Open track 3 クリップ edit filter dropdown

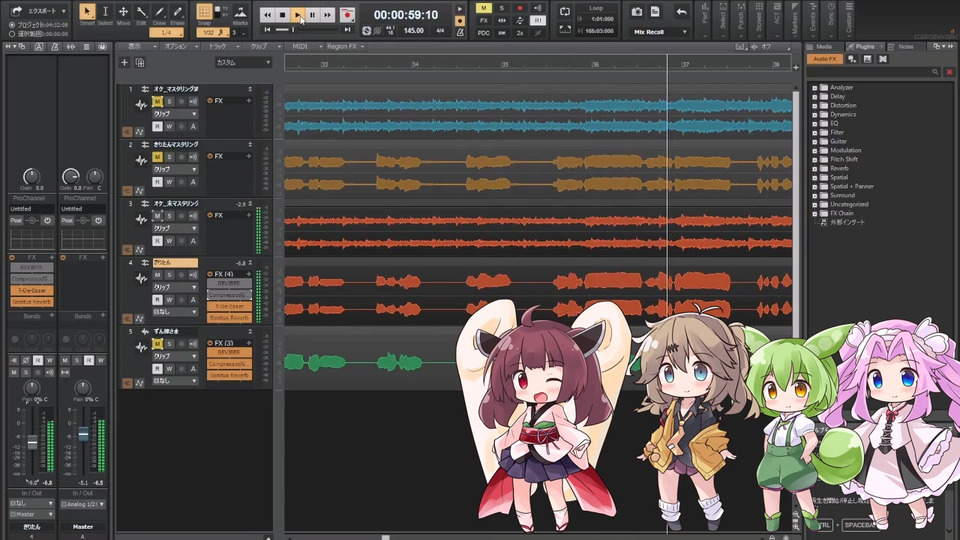(x=175, y=228)
